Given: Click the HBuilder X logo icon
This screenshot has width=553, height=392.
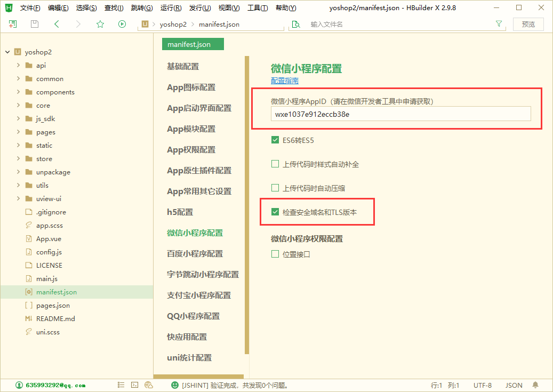Looking at the screenshot, I should tap(9, 7).
